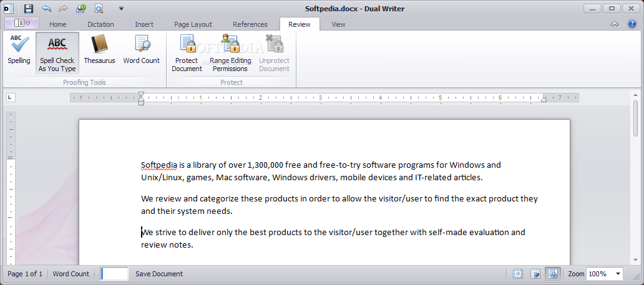
Task: Switch to the first view mode icon
Action: point(518,274)
